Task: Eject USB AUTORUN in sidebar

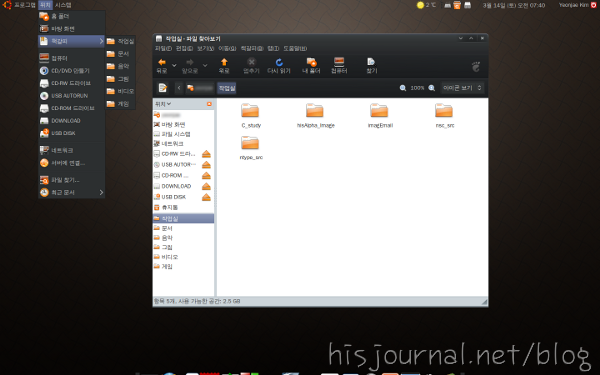Action: coord(206,165)
